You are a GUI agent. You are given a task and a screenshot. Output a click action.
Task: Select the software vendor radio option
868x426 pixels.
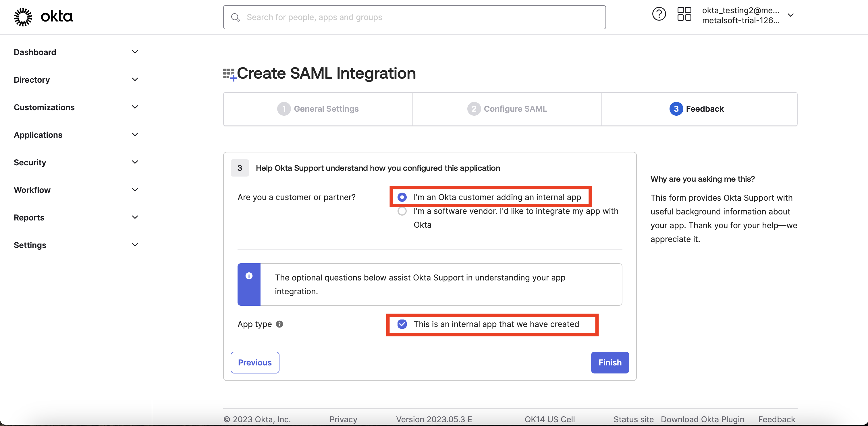402,211
